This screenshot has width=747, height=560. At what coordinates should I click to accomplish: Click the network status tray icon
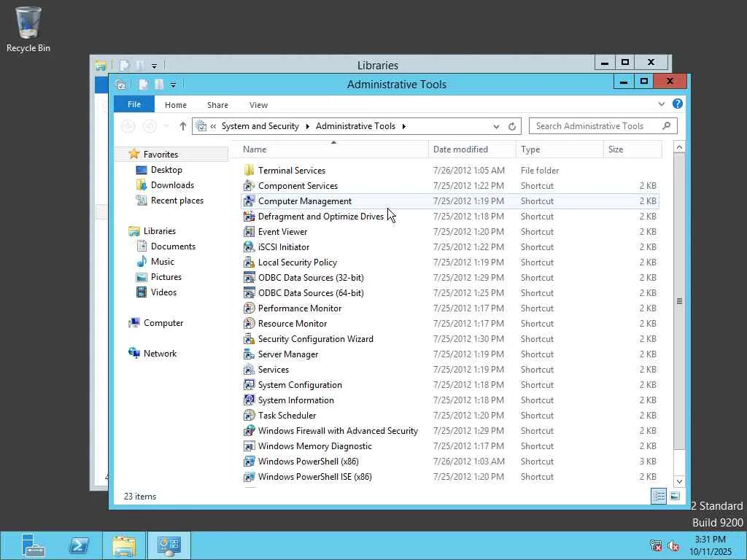[x=656, y=545]
